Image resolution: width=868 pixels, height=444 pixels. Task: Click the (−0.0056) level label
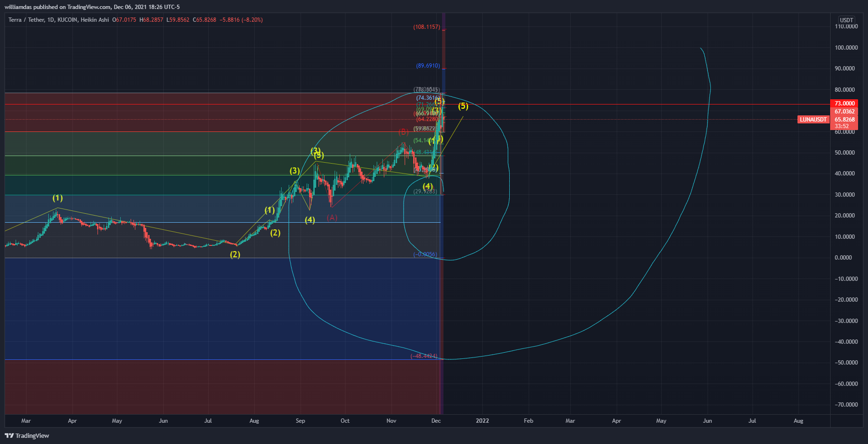pyautogui.click(x=425, y=254)
